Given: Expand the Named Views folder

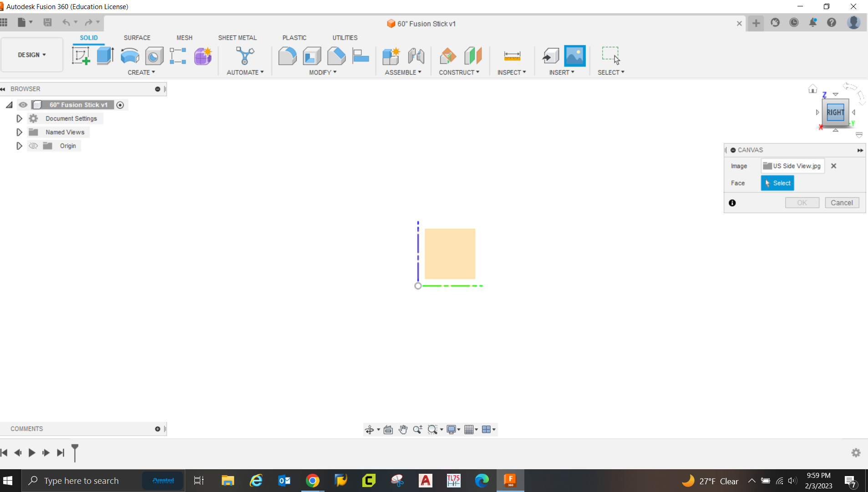Looking at the screenshot, I should (x=19, y=132).
